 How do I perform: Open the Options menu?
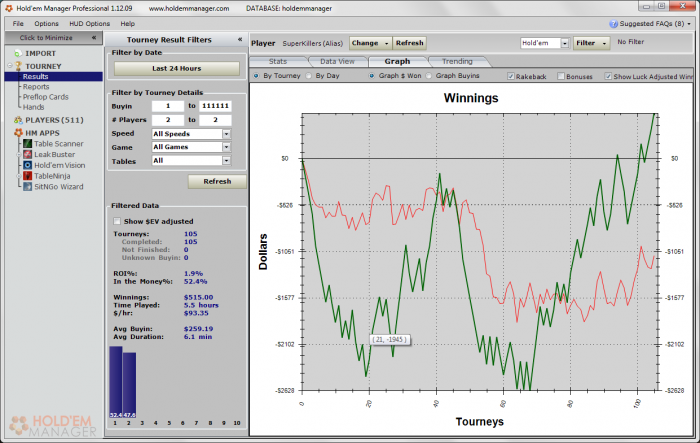[x=46, y=24]
